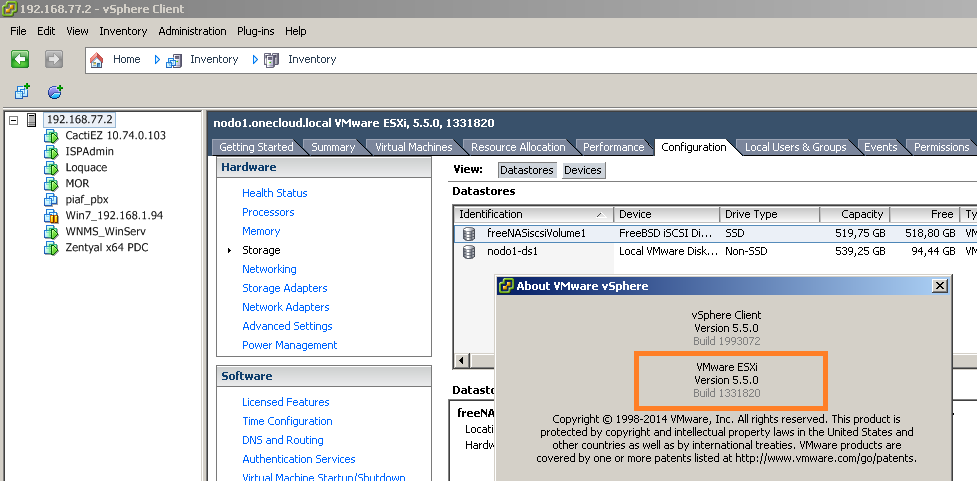Click the ISPAdmin VM icon
The image size is (977, 481).
pyautogui.click(x=51, y=151)
